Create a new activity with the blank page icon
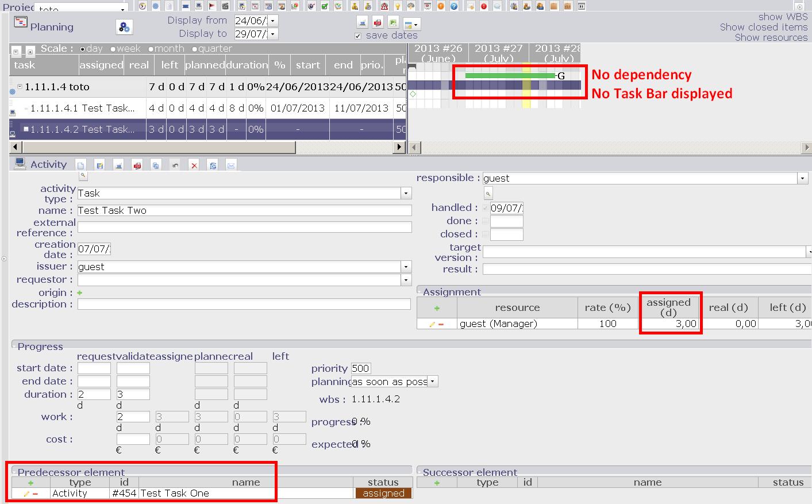Image resolution: width=812 pixels, height=504 pixels. click(x=81, y=166)
